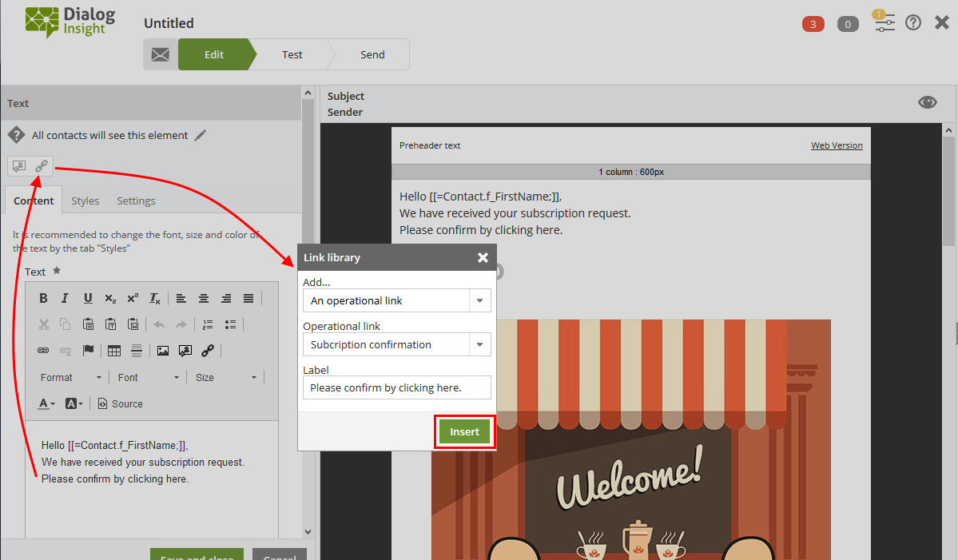
Task: Go to the Edit step
Action: pyautogui.click(x=214, y=54)
